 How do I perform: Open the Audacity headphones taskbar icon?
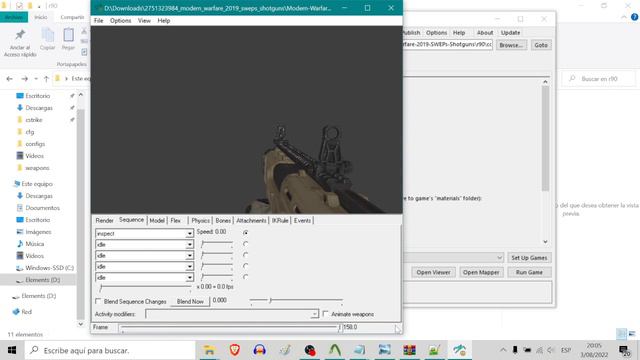(x=260, y=350)
